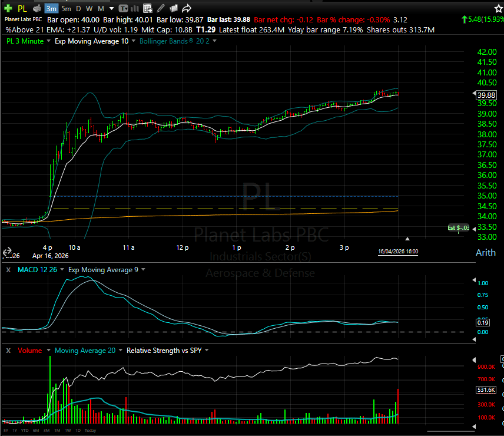Select the pencil drawing tool
The height and width of the screenshot is (436, 504).
click(161, 8)
